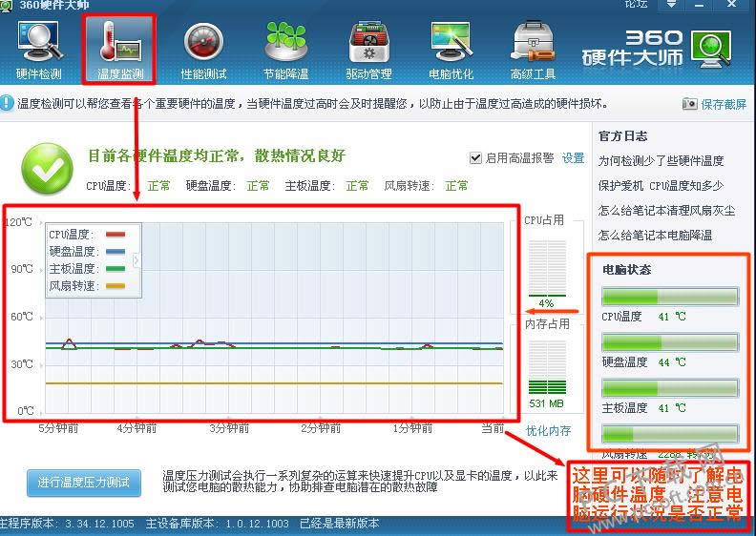Screen dimensions: 756x536
Task: Open the 设置 alarm settings link
Action: tap(574, 158)
